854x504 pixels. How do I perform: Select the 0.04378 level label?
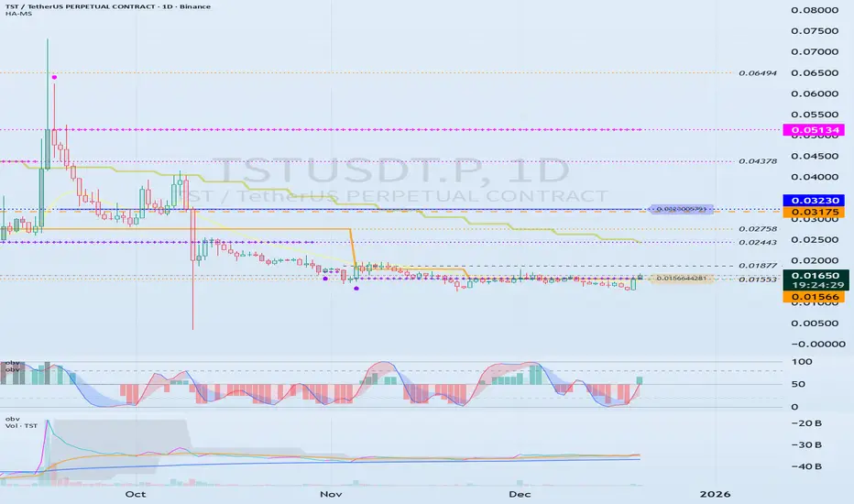[758, 161]
